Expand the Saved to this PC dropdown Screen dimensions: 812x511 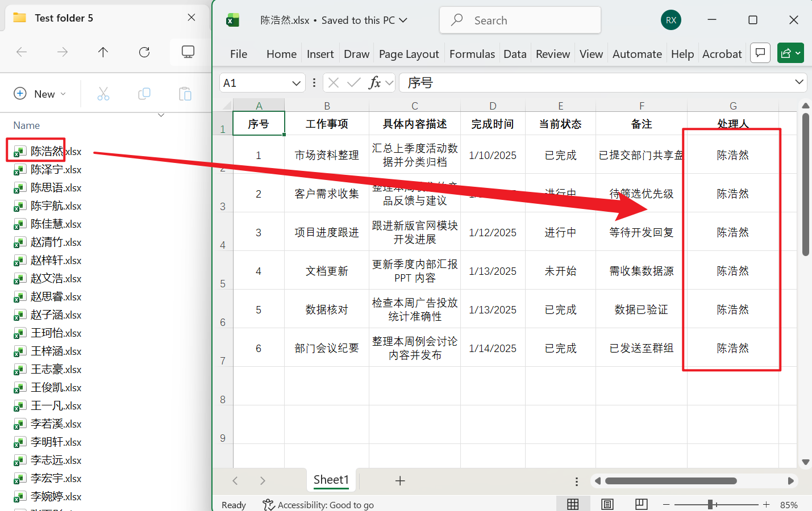[403, 19]
